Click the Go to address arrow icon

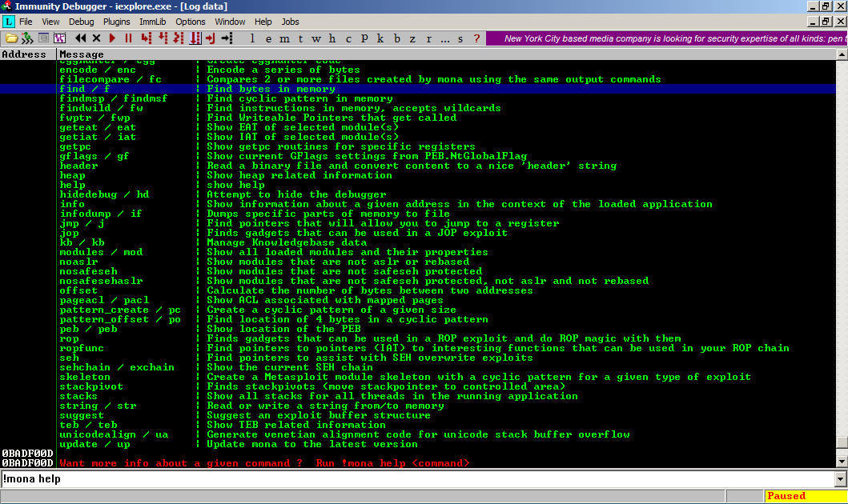coord(227,38)
